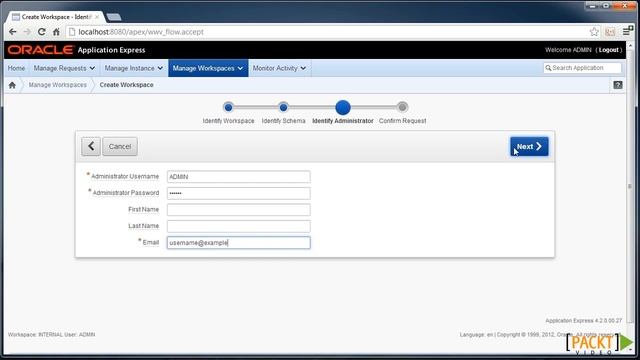The image size is (640, 360).
Task: Focus the Administrator Password field
Action: pyautogui.click(x=238, y=193)
